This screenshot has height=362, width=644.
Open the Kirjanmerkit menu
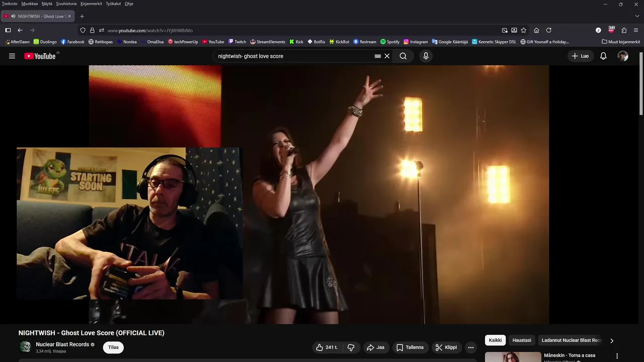[x=91, y=4]
